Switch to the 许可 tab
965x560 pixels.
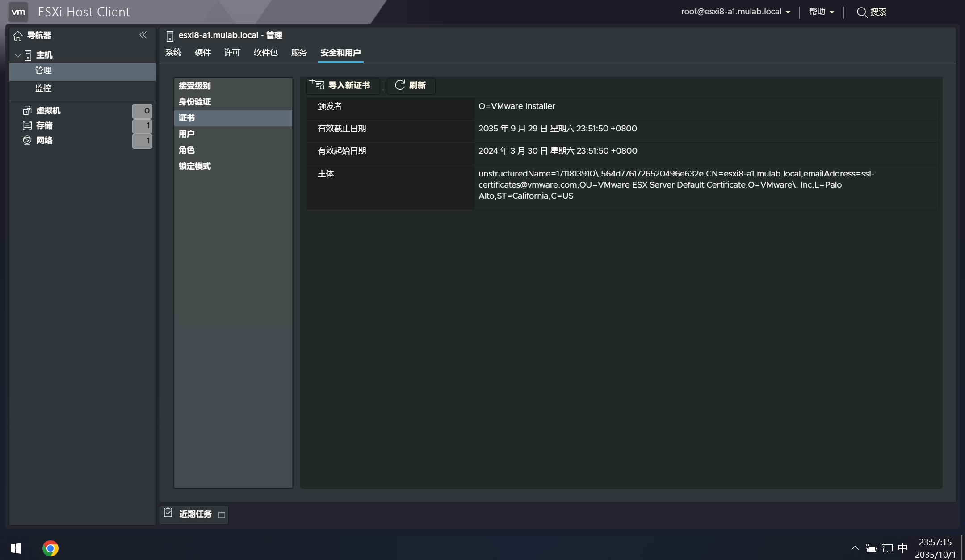coord(232,53)
